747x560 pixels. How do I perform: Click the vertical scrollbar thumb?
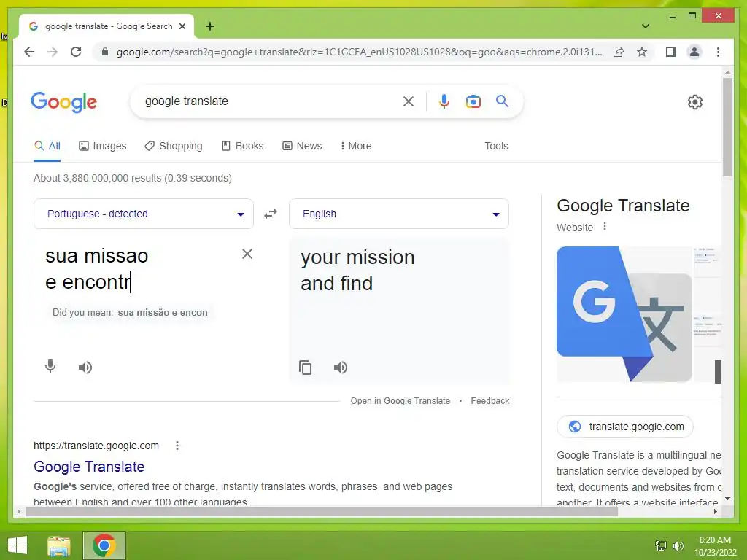point(727,128)
